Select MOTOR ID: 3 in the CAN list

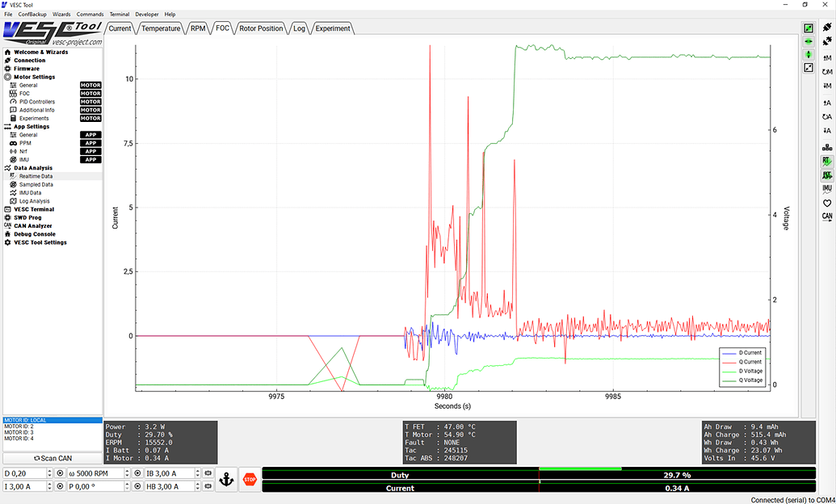click(19, 433)
